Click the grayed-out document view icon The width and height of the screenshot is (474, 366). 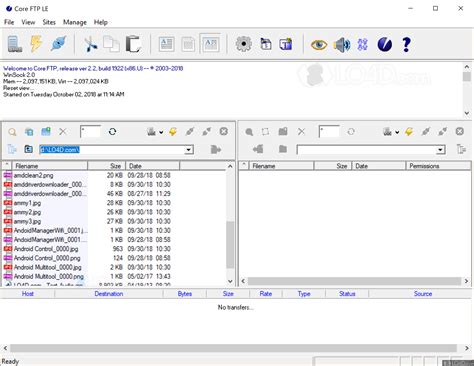[x=188, y=44]
